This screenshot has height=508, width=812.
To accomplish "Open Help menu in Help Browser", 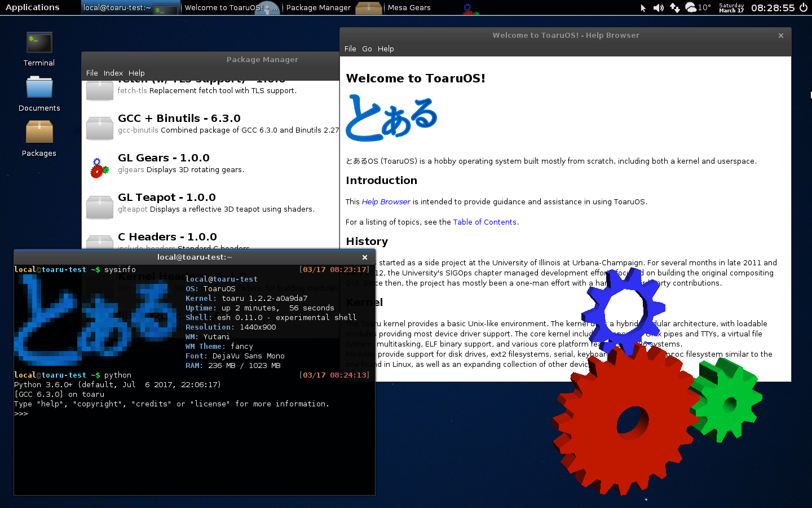I will pyautogui.click(x=386, y=49).
